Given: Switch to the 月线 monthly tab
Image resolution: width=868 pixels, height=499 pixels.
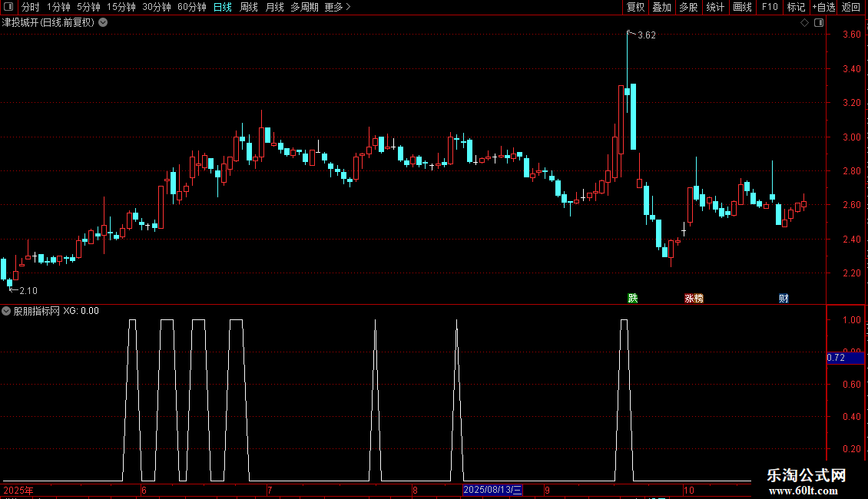Looking at the screenshot, I should point(274,7).
